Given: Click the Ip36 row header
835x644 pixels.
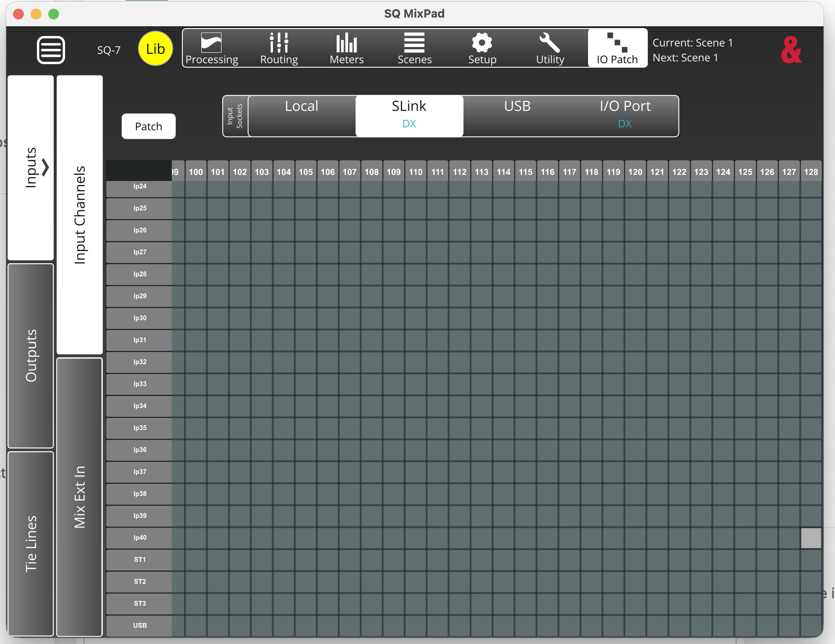Looking at the screenshot, I should pyautogui.click(x=139, y=450).
